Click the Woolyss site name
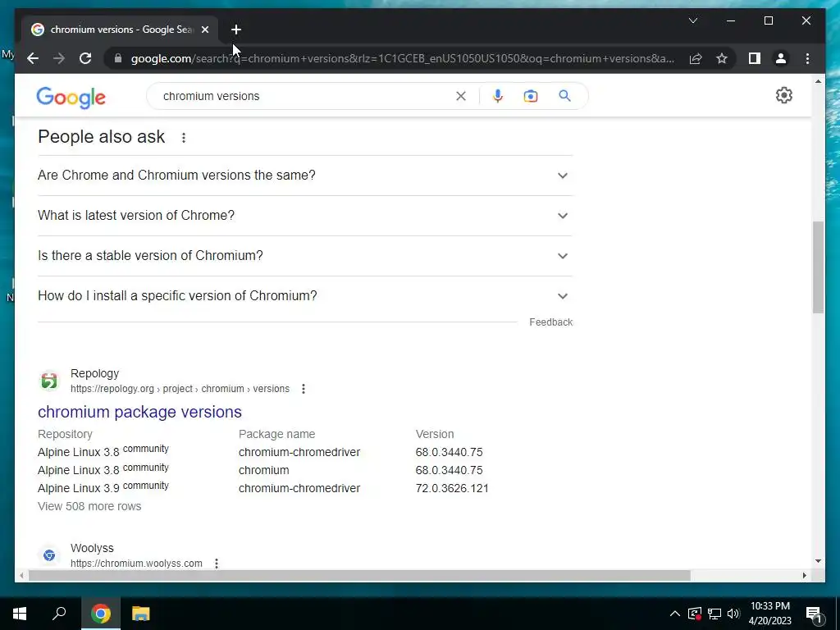 (92, 548)
